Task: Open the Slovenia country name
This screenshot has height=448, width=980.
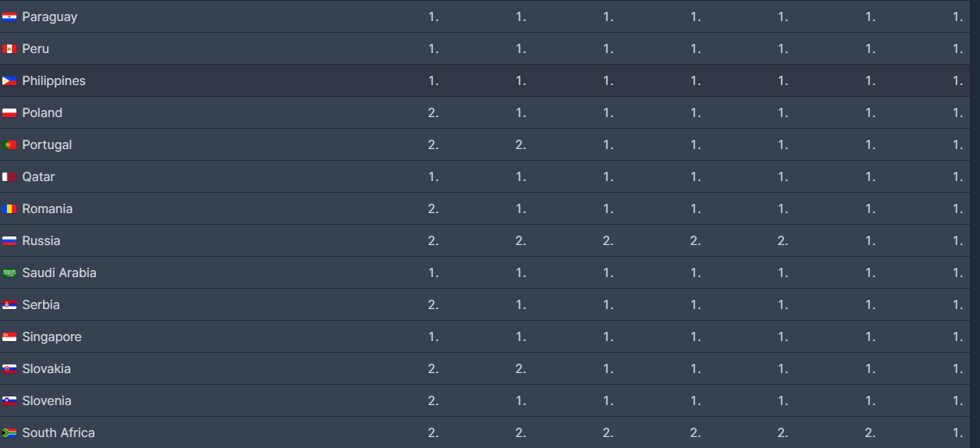Action: coord(46,400)
